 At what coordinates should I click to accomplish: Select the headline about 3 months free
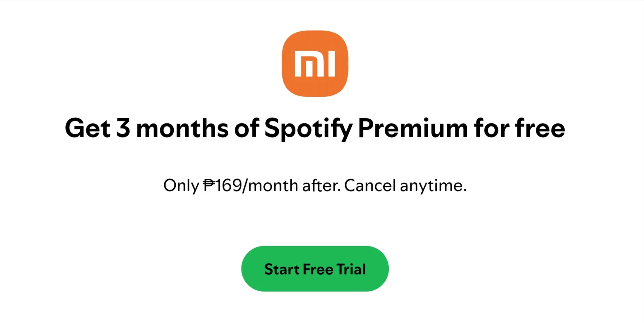coord(315,128)
